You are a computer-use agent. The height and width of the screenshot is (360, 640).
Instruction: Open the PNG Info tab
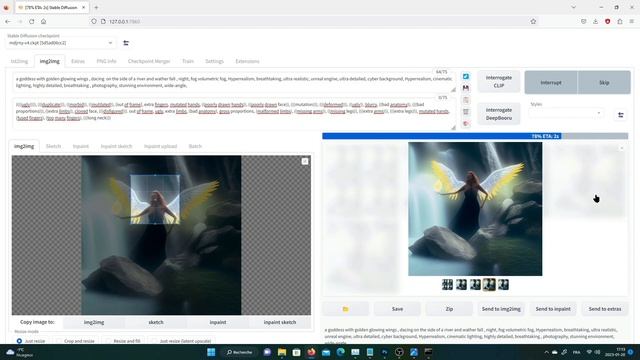pyautogui.click(x=106, y=61)
